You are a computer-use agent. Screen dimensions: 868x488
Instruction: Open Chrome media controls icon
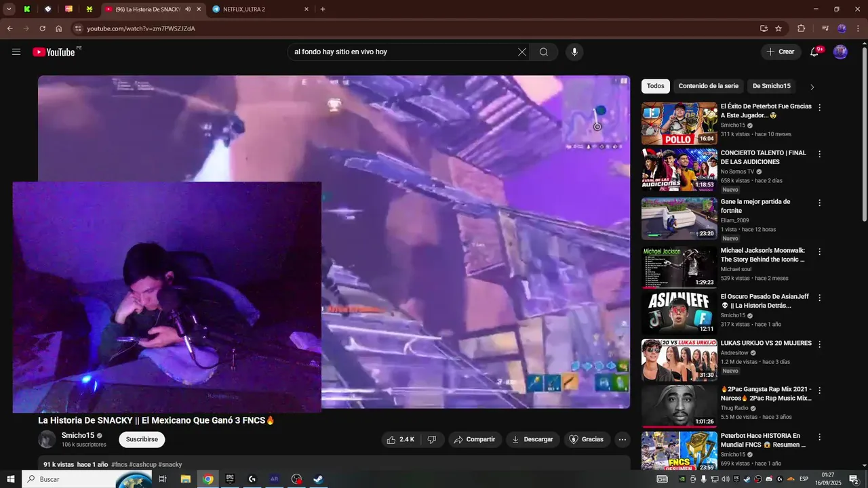[x=825, y=28]
